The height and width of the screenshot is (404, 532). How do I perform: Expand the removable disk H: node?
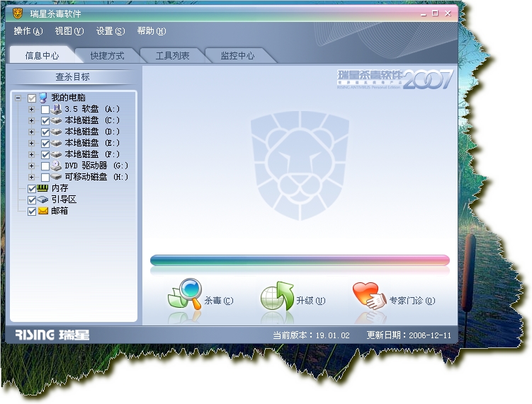(32, 177)
